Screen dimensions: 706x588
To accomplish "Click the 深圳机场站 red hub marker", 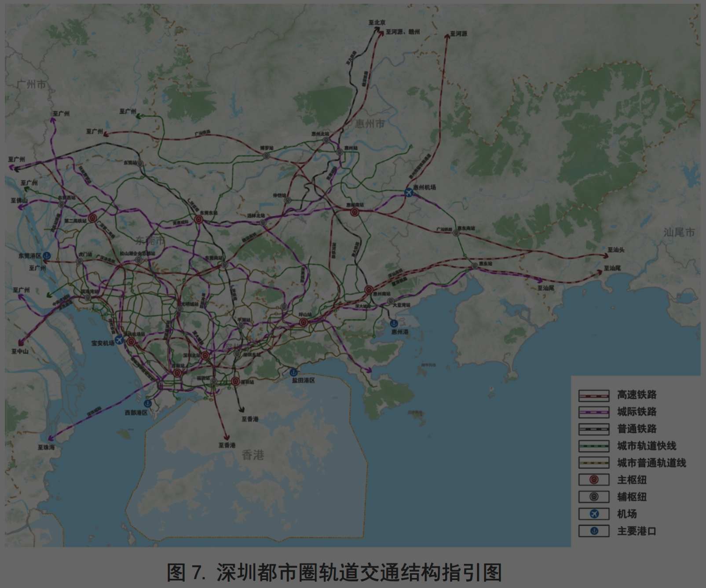I will point(131,341).
